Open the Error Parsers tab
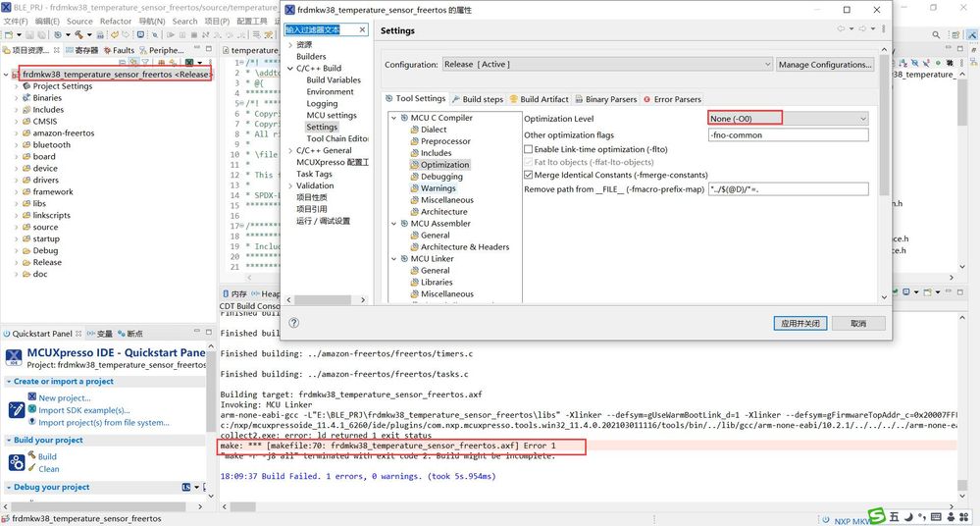The height and width of the screenshot is (526, 980). point(673,99)
